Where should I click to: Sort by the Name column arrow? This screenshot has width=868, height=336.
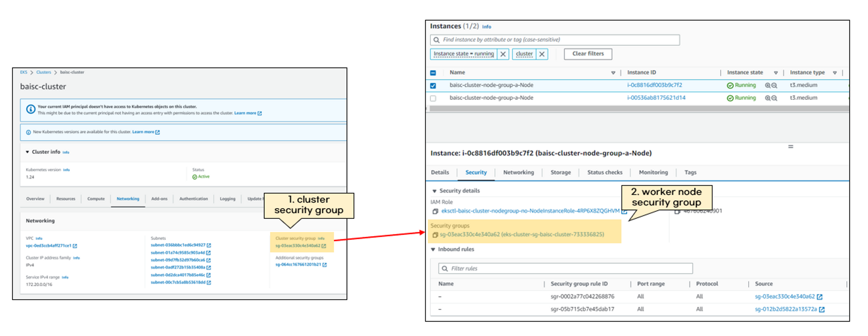(x=613, y=73)
